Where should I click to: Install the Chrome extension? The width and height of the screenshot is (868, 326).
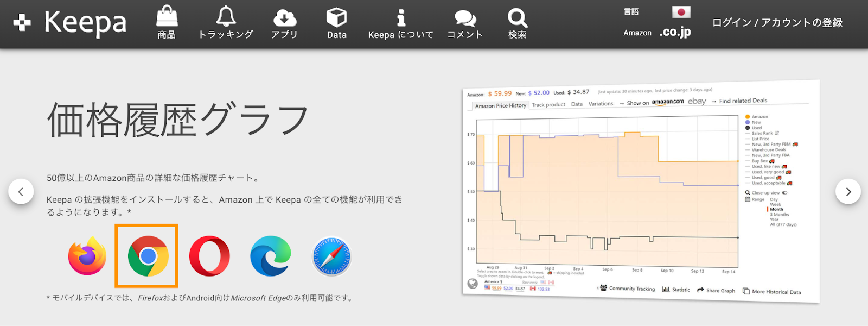[x=148, y=256]
